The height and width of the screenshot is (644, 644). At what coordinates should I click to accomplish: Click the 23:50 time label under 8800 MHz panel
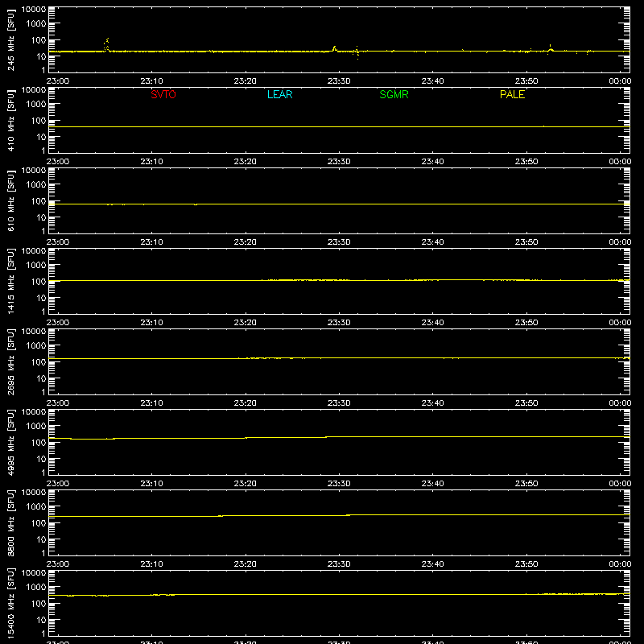tap(526, 564)
